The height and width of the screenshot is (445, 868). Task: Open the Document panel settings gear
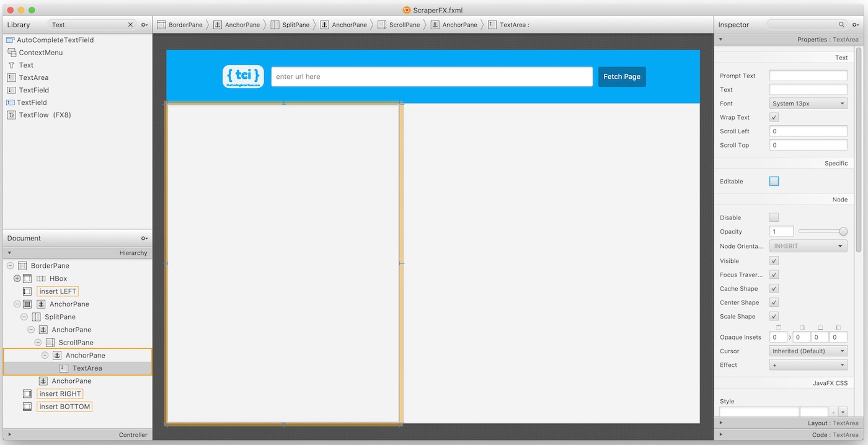tap(144, 237)
